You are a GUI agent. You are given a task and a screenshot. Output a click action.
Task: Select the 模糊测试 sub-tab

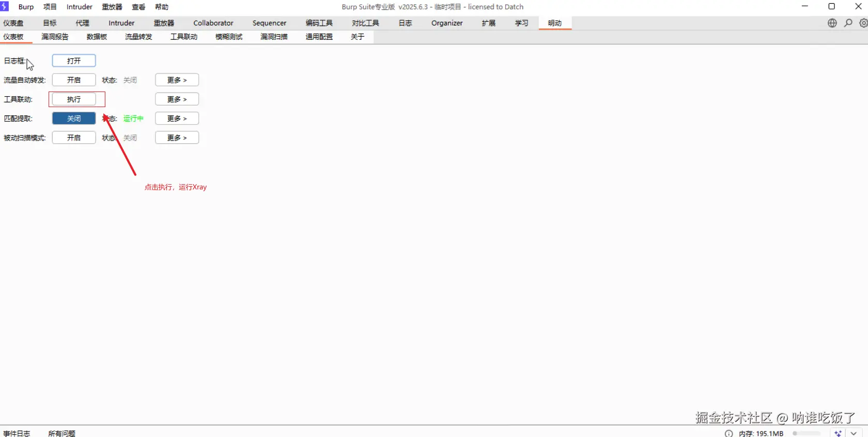click(229, 37)
